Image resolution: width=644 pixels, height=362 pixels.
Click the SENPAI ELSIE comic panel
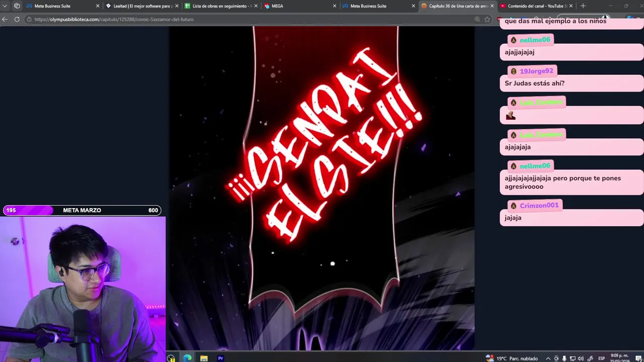(321, 189)
